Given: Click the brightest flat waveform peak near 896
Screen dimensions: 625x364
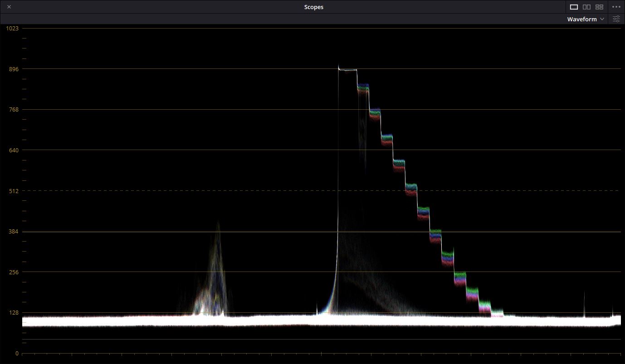Looking at the screenshot, I should click(x=348, y=70).
